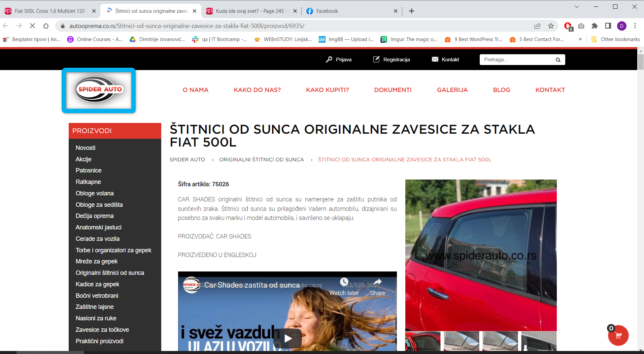Share this page icon
The height and width of the screenshot is (354, 644).
(537, 26)
